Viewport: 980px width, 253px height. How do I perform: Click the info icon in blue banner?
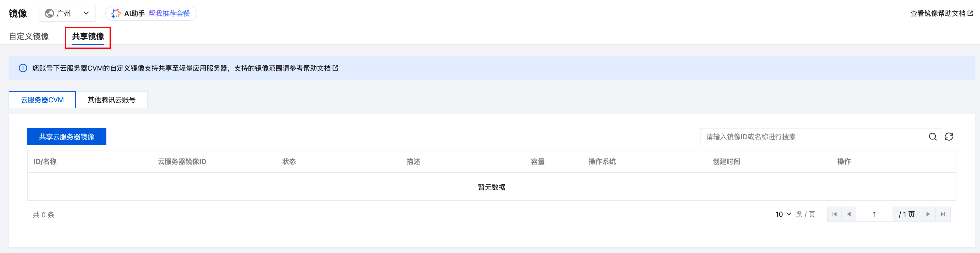[x=23, y=68]
